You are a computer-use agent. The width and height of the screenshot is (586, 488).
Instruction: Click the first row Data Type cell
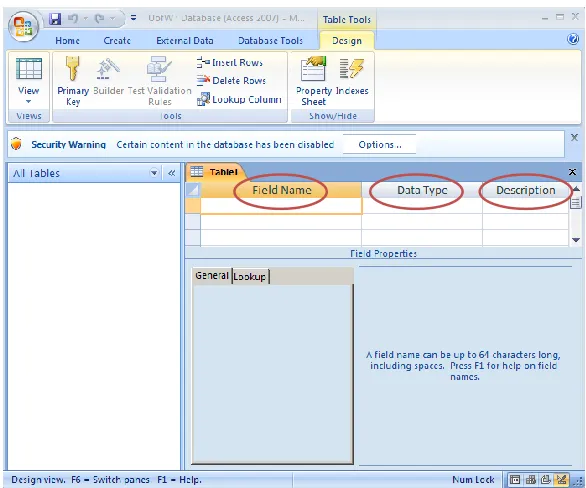pyautogui.click(x=422, y=206)
